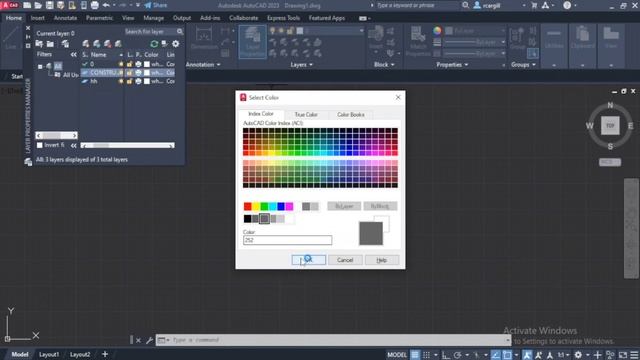Click the Share icon in title bar
Screen dimensions: 640x360
156,5
